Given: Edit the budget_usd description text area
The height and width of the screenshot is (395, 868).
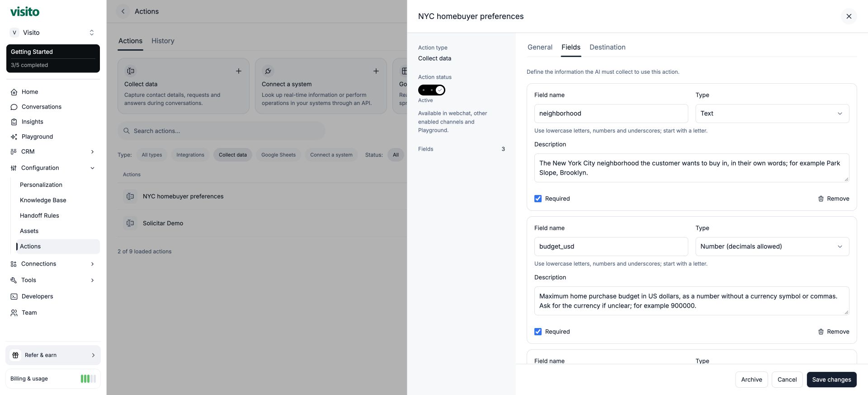Looking at the screenshot, I should 691,301.
